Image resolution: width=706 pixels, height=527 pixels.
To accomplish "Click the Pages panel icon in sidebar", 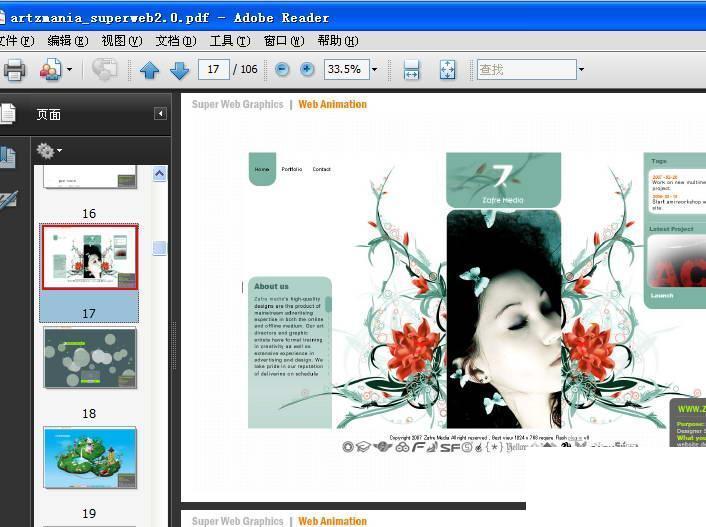I will pos(8,114).
